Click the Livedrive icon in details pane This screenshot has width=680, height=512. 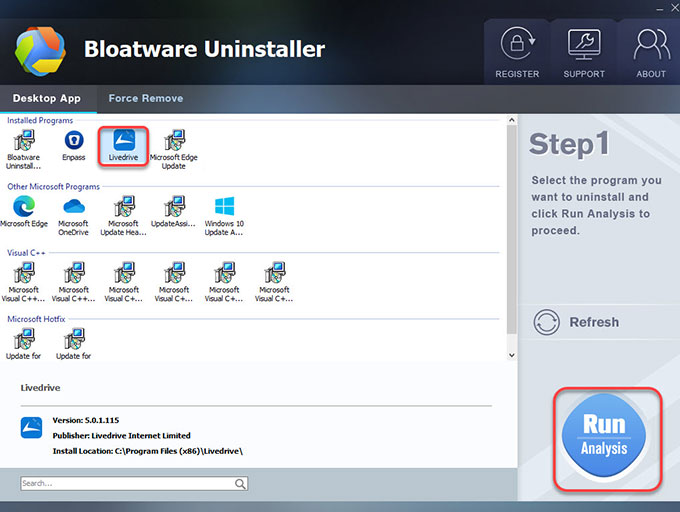(31, 427)
